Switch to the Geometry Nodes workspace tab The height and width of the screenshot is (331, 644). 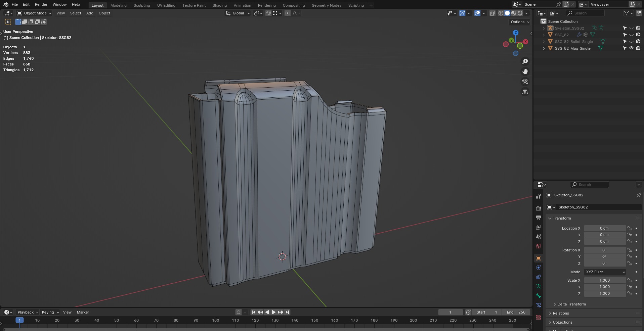[327, 5]
